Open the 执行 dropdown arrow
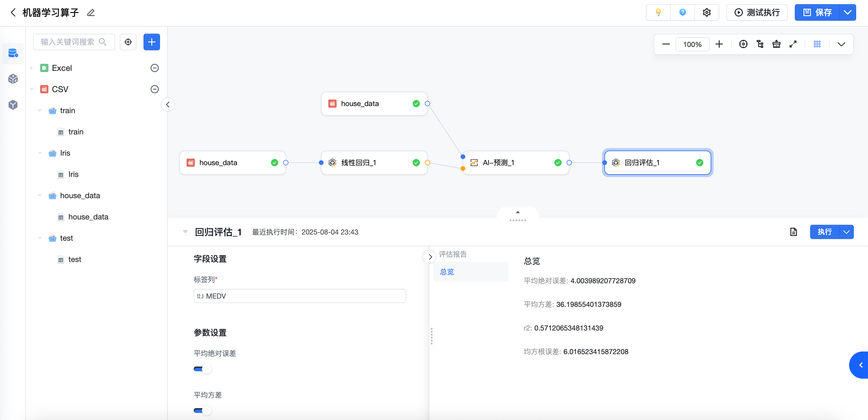 846,232
